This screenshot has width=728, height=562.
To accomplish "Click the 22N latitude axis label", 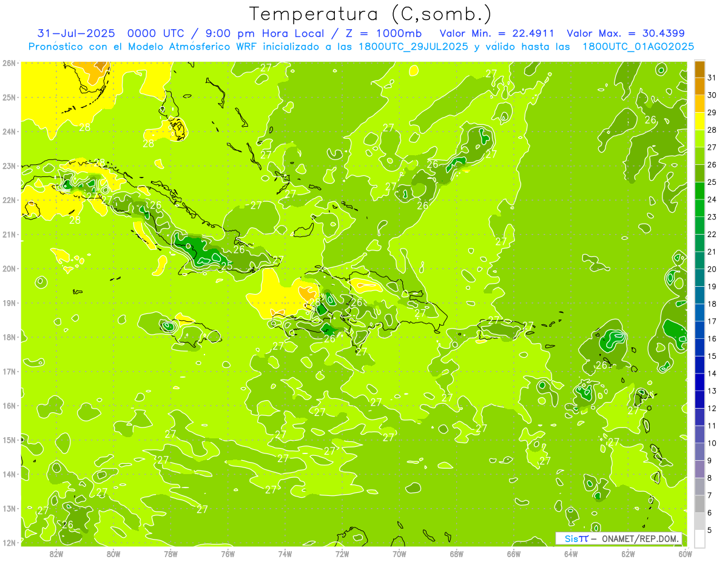I will point(8,200).
